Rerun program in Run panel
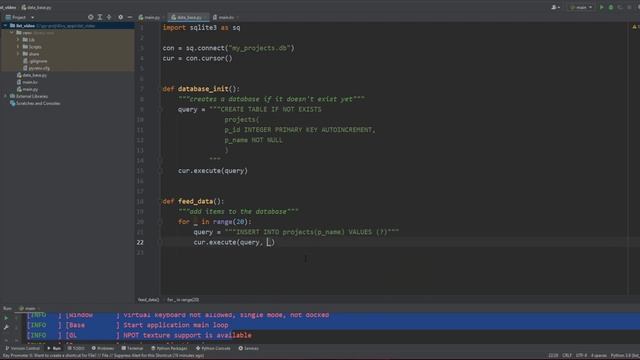The height and width of the screenshot is (360, 640). pyautogui.click(x=6, y=318)
